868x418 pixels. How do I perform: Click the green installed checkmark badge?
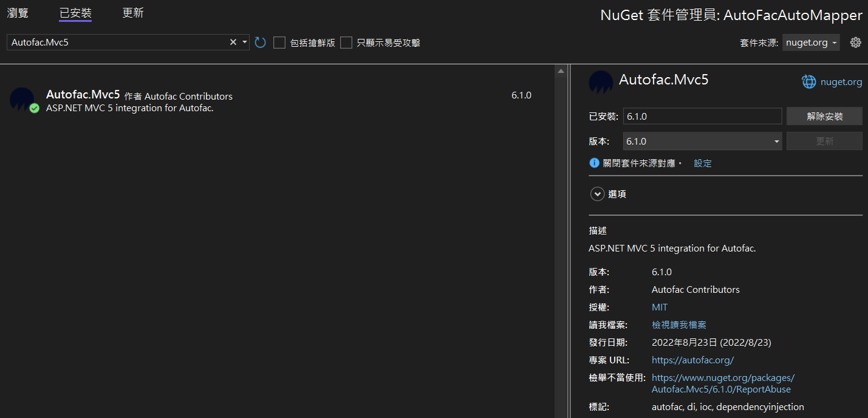35,108
